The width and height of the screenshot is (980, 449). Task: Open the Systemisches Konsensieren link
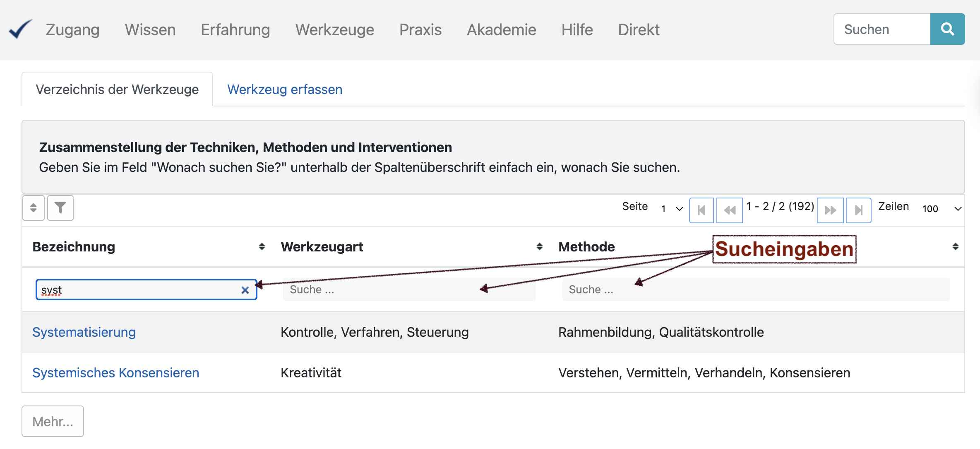[115, 373]
